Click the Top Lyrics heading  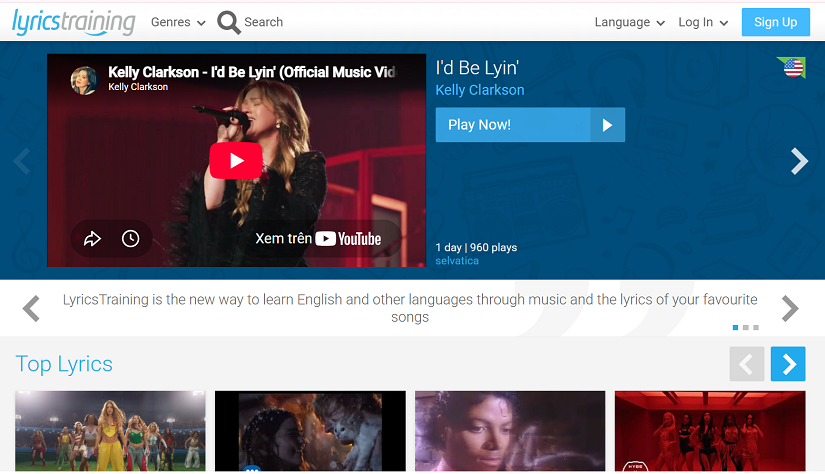64,364
